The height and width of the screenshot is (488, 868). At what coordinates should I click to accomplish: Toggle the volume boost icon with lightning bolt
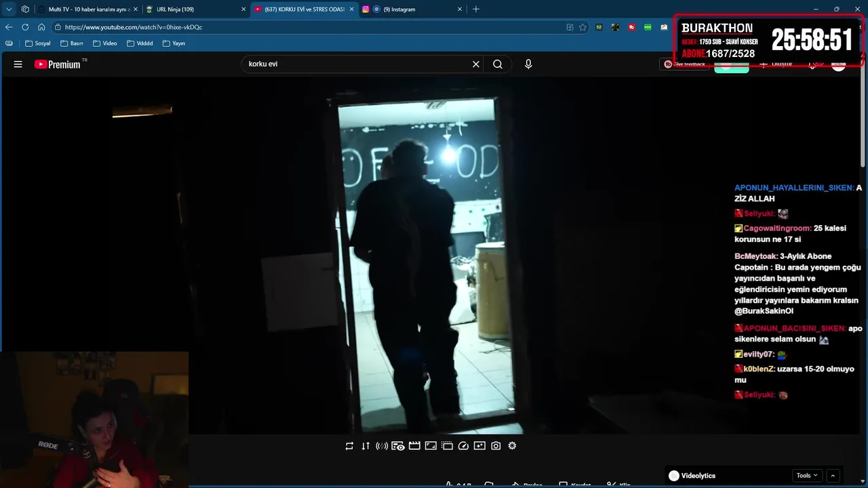[x=382, y=446]
